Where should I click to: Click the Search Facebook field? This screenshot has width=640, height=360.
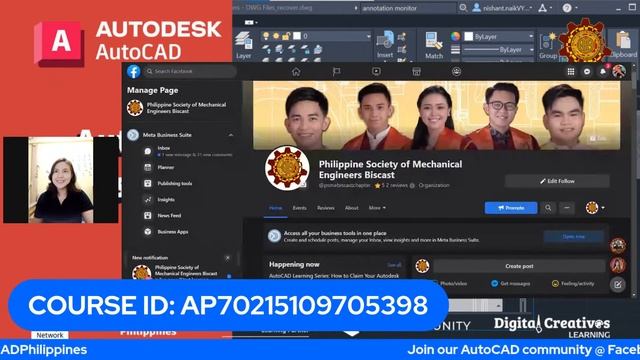click(190, 71)
